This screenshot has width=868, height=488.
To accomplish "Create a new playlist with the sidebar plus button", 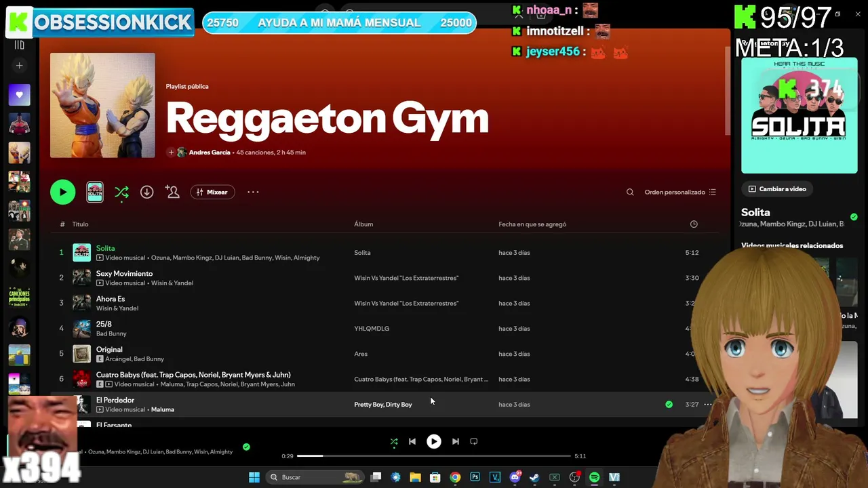I will [19, 66].
